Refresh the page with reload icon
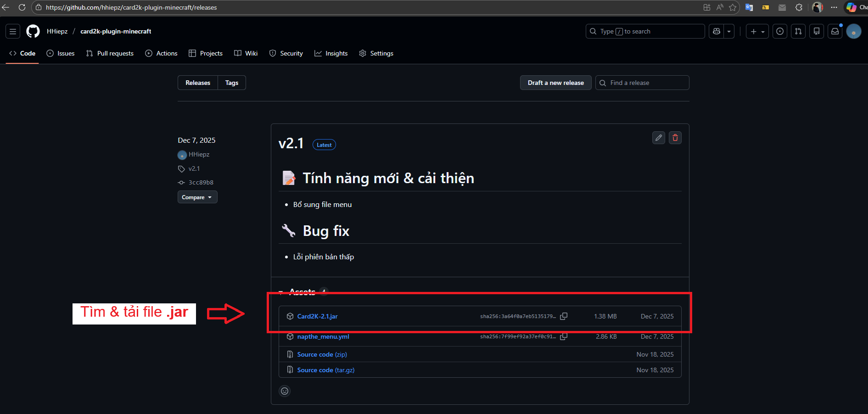This screenshot has width=868, height=414. click(22, 7)
